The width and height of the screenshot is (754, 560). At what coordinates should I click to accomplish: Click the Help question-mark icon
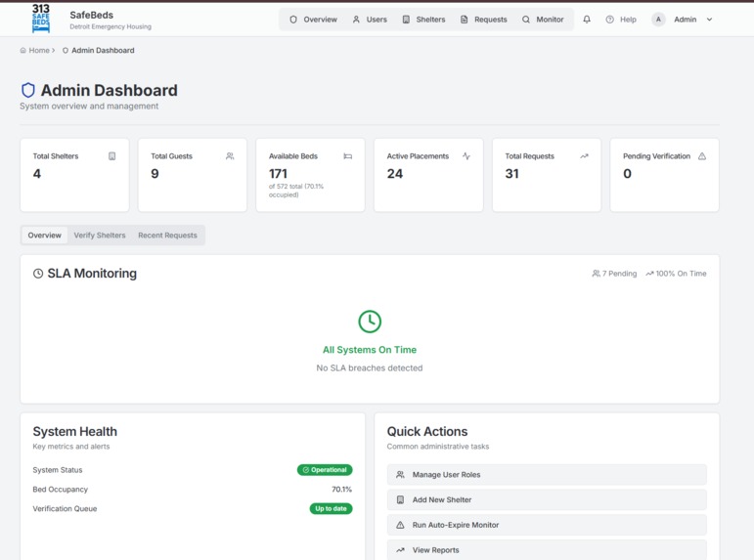click(609, 20)
